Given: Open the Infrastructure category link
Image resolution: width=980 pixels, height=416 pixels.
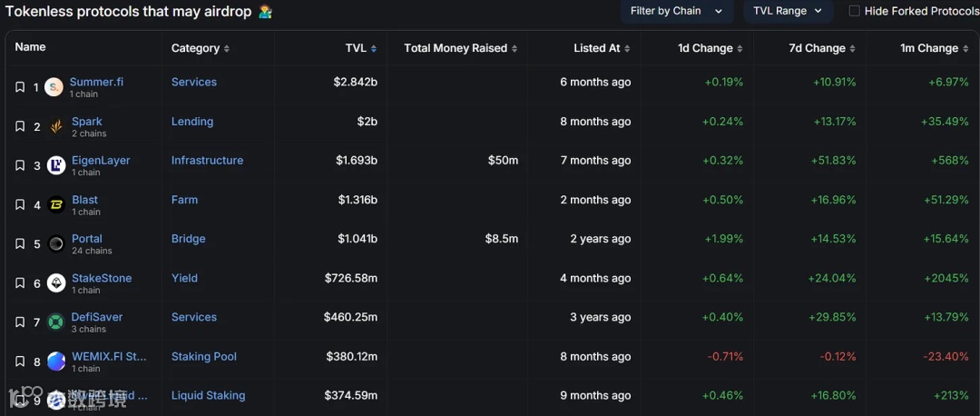Looking at the screenshot, I should coord(207,160).
